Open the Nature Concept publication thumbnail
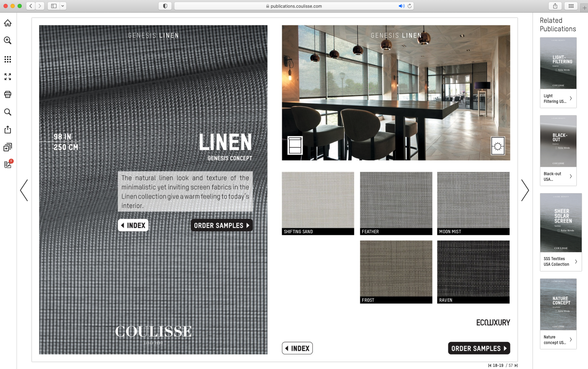Screen dimensions: 588x369 point(558,304)
